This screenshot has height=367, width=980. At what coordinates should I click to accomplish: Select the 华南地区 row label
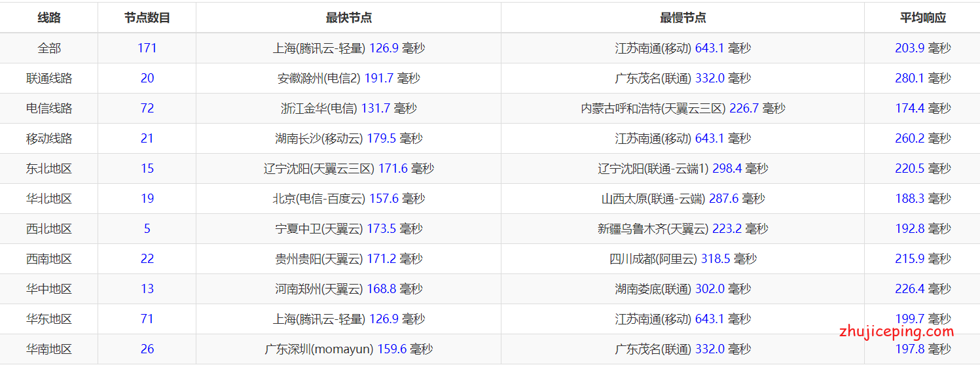click(x=49, y=349)
